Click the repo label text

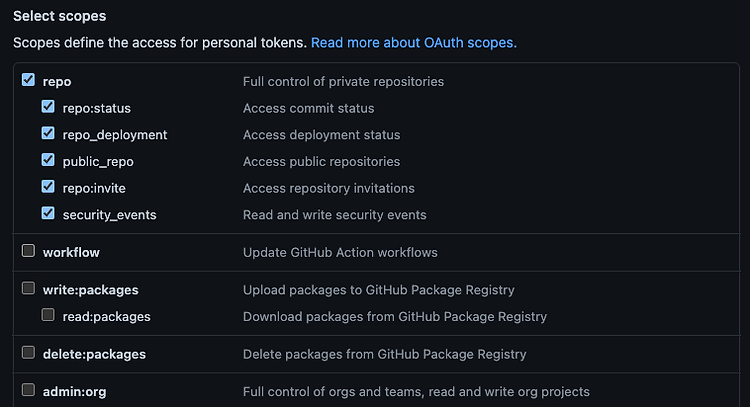coord(57,82)
